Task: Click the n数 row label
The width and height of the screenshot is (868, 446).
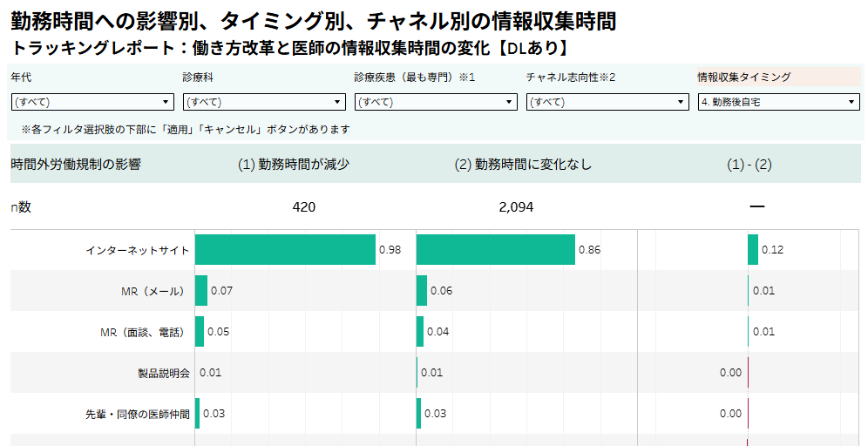Action: pyautogui.click(x=21, y=207)
